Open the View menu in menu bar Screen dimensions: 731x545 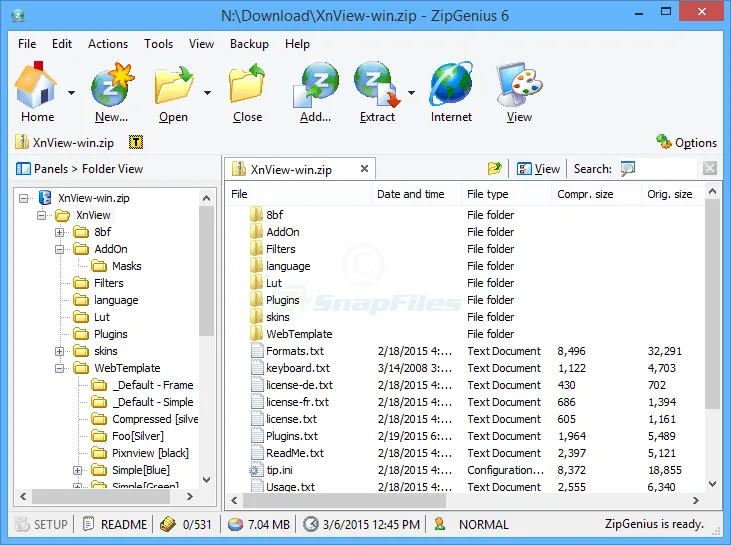[x=201, y=44]
